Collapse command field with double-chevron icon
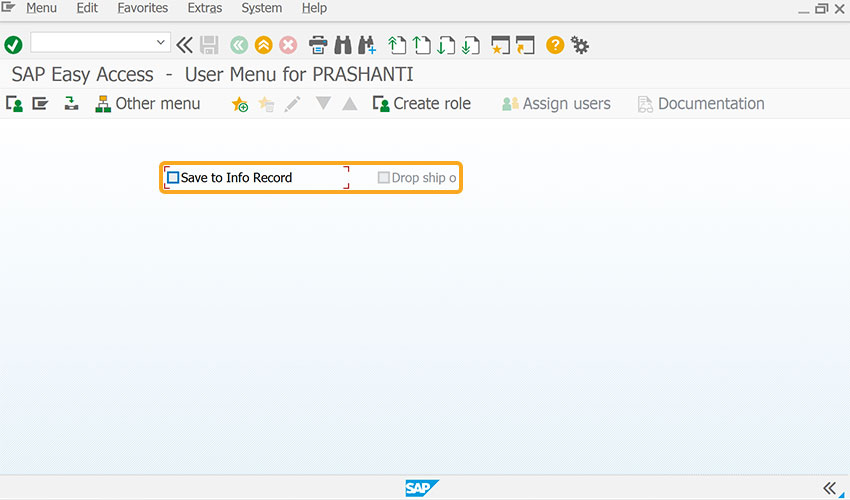 [184, 44]
